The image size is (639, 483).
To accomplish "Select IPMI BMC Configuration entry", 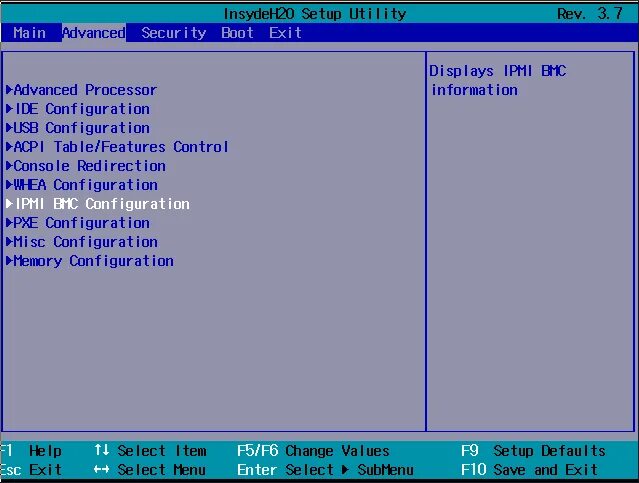I will pyautogui.click(x=98, y=204).
